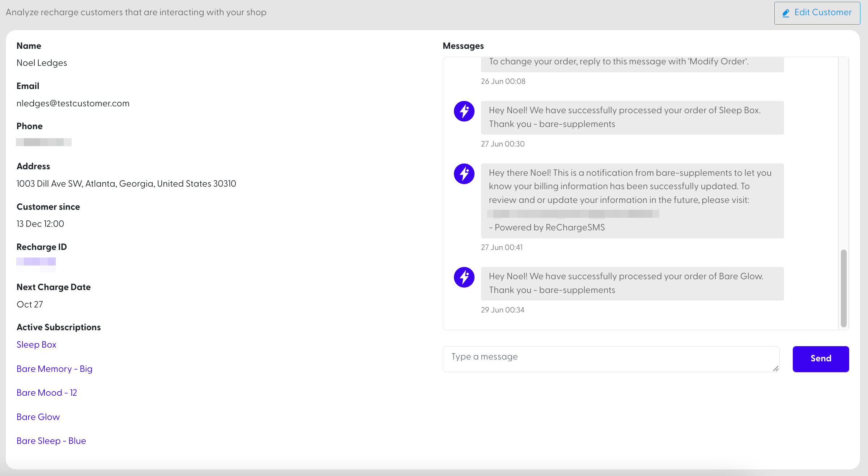Viewport: 868px width, 476px height.
Task: Click resize handle of message textarea
Action: 775,368
